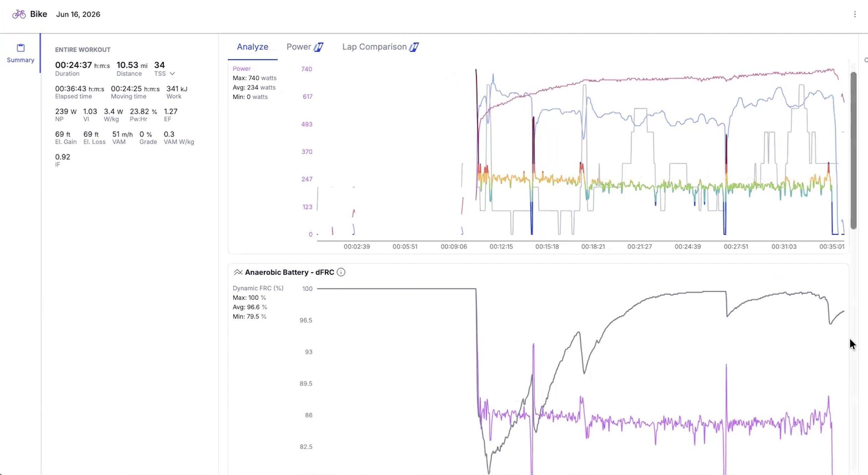The height and width of the screenshot is (475, 868).
Task: Select the Summary sidebar item
Action: 21,53
